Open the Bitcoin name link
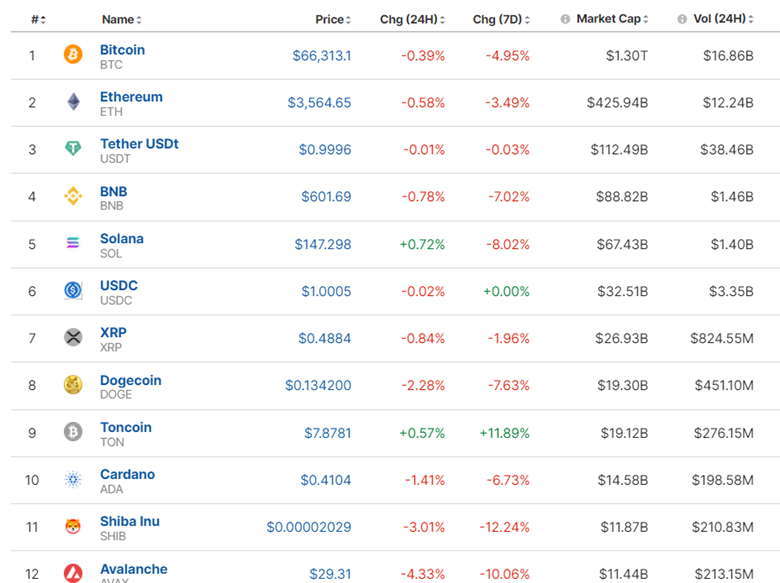Screen dimensions: 780x583 point(122,50)
